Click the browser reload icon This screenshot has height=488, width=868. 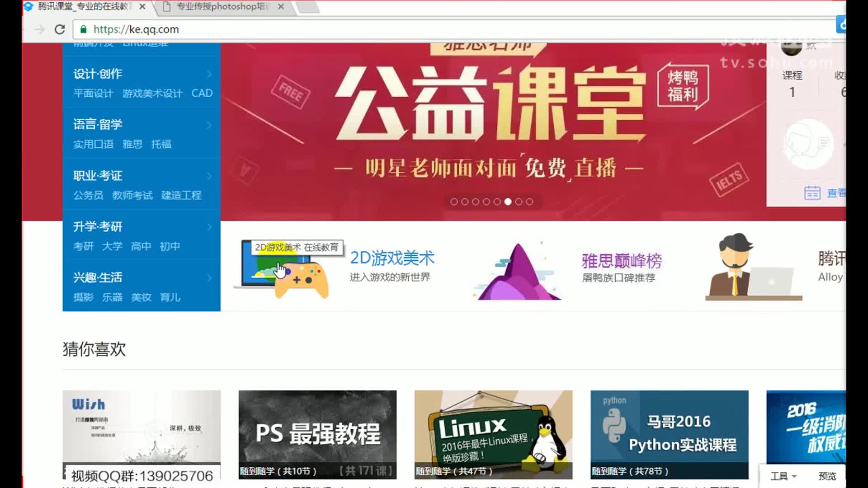(x=60, y=29)
